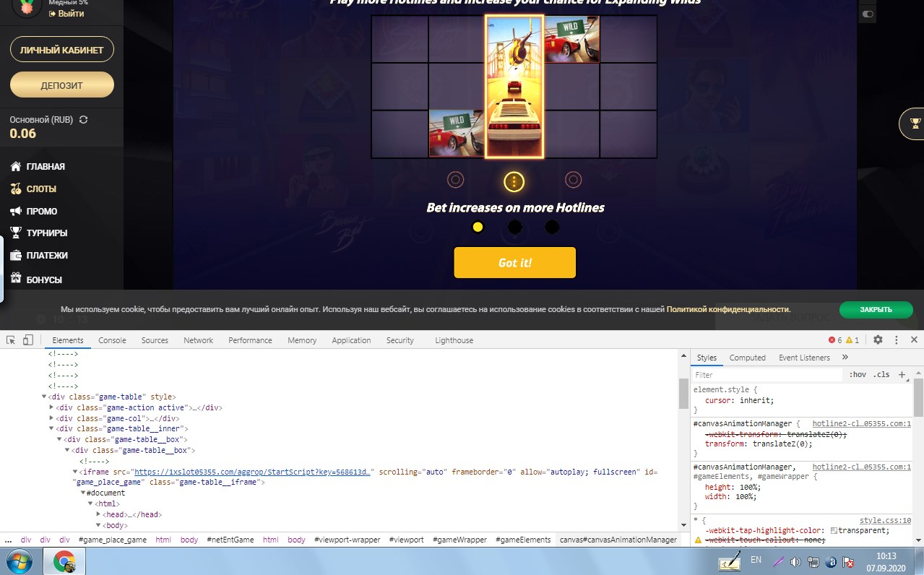Expand the head node
The height and width of the screenshot is (575, 924).
tap(99, 514)
